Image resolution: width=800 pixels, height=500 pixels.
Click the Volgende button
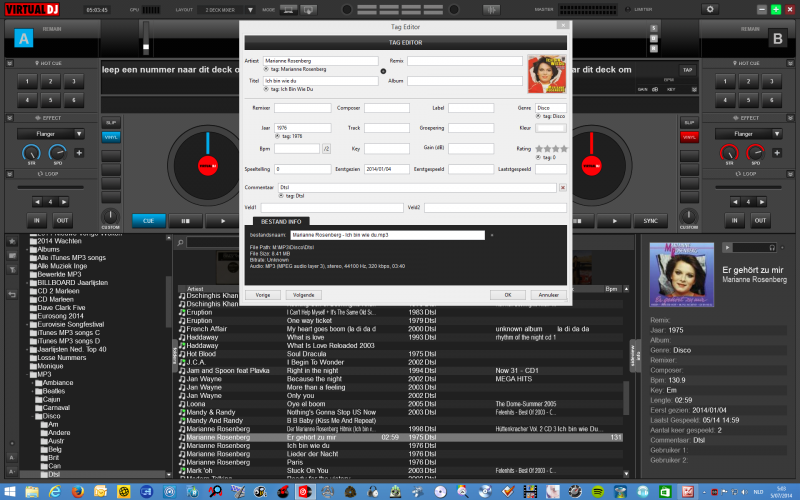pos(304,295)
